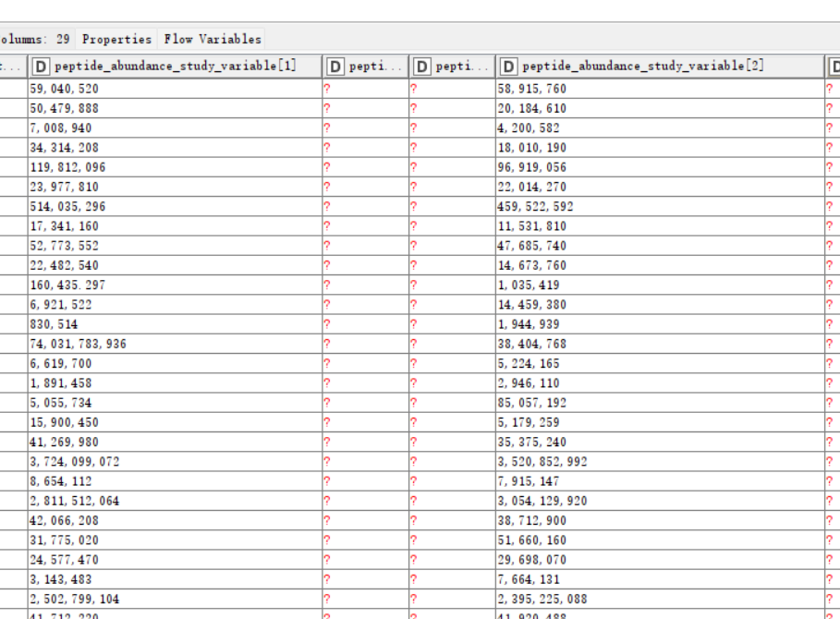This screenshot has width=840, height=619.
Task: Select cell with value 35,375,240
Action: pyautogui.click(x=660, y=442)
